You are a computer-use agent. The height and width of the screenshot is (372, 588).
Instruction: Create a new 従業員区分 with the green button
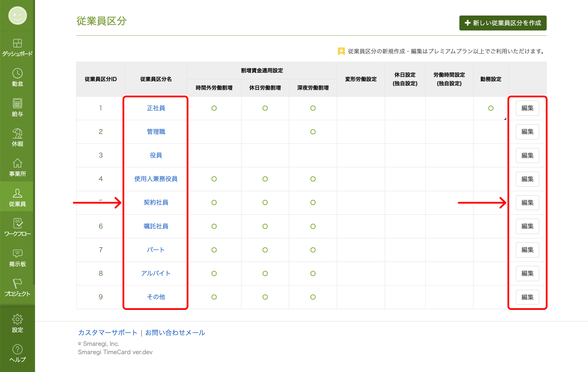[x=503, y=23]
